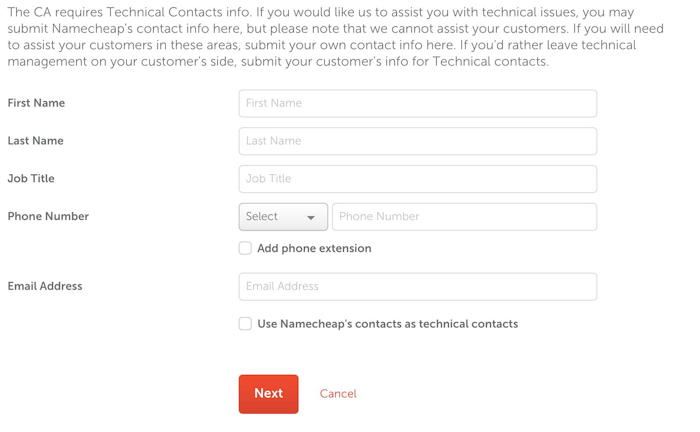The height and width of the screenshot is (432, 700).
Task: Click the dropdown arrow beside Select
Action: [311, 218]
